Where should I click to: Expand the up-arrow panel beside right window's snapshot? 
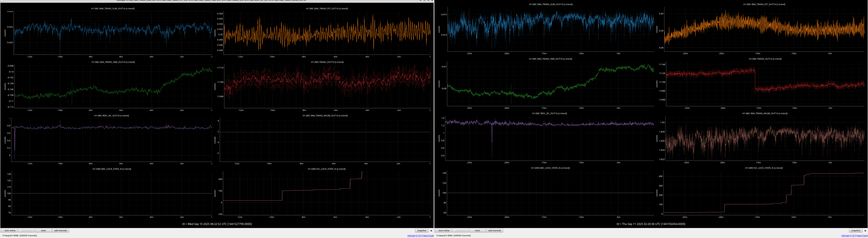(865, 231)
